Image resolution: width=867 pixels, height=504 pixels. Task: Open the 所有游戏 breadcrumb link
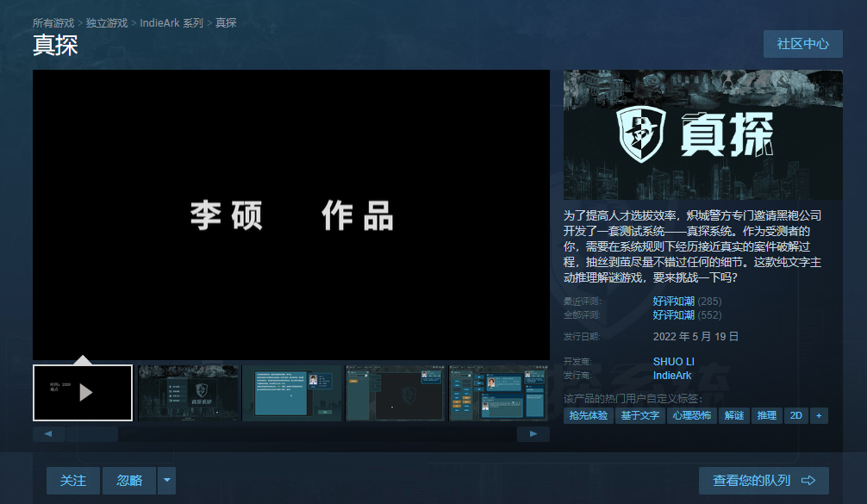click(x=53, y=22)
